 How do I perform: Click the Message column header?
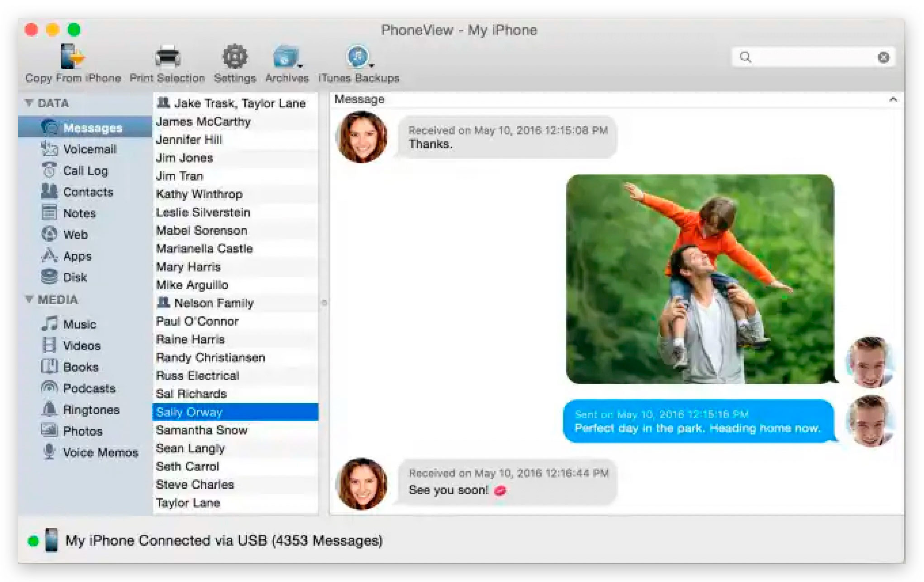click(x=616, y=100)
